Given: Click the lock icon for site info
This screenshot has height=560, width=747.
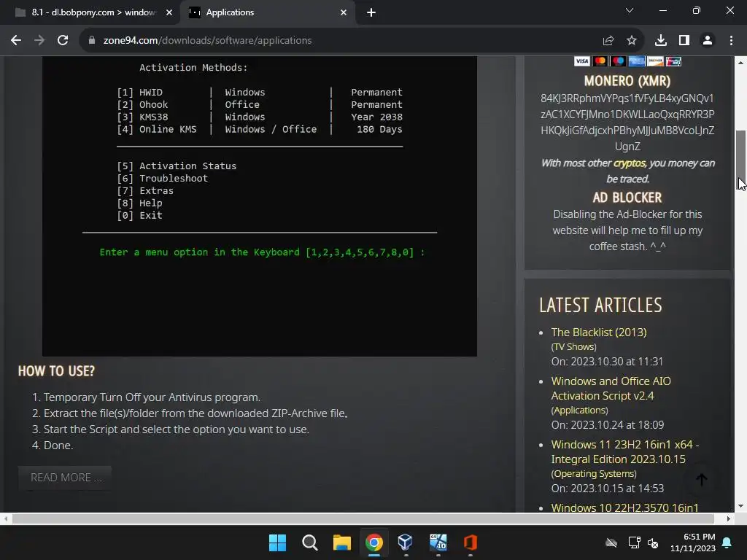Looking at the screenshot, I should 92,41.
